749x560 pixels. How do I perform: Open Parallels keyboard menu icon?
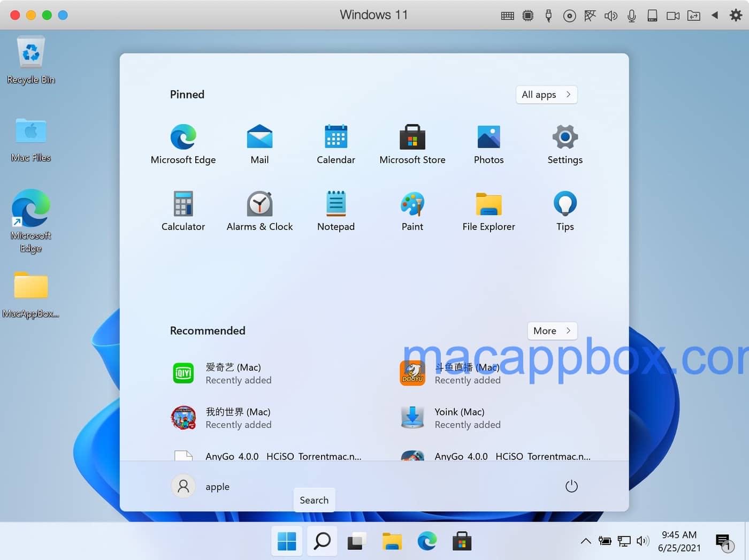(508, 16)
